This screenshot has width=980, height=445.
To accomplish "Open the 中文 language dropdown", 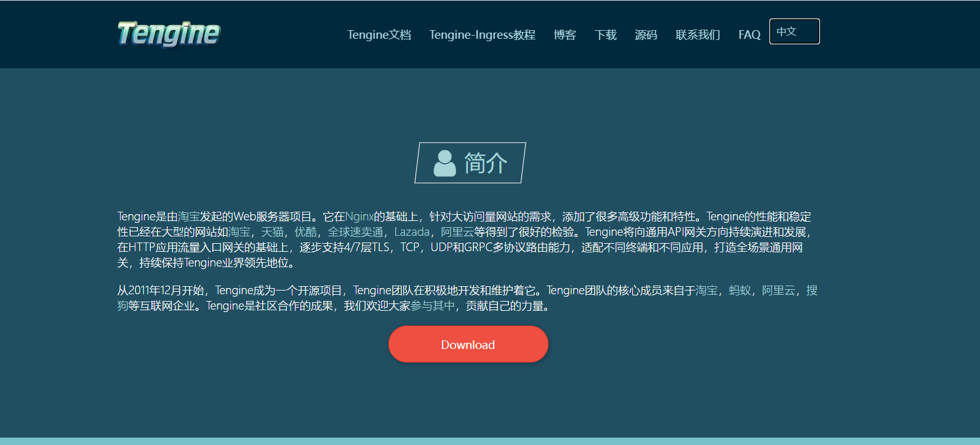I will 794,31.
